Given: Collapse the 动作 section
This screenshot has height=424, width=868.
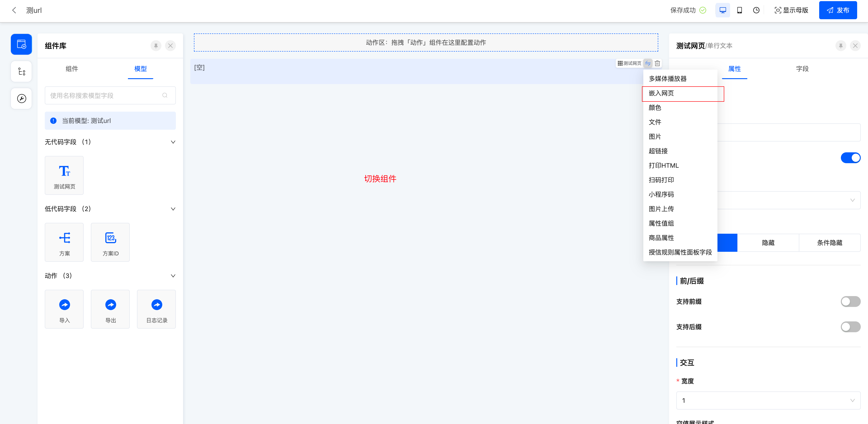Looking at the screenshot, I should coord(173,276).
